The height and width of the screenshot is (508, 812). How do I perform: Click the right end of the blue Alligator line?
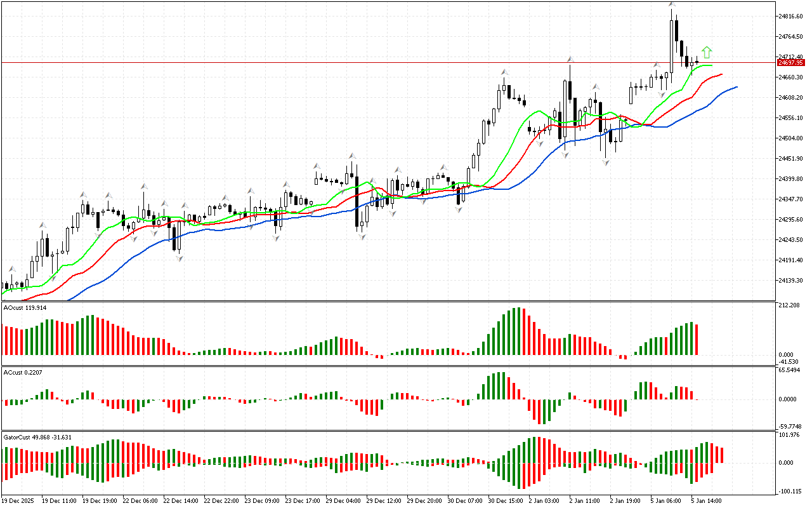(737, 87)
